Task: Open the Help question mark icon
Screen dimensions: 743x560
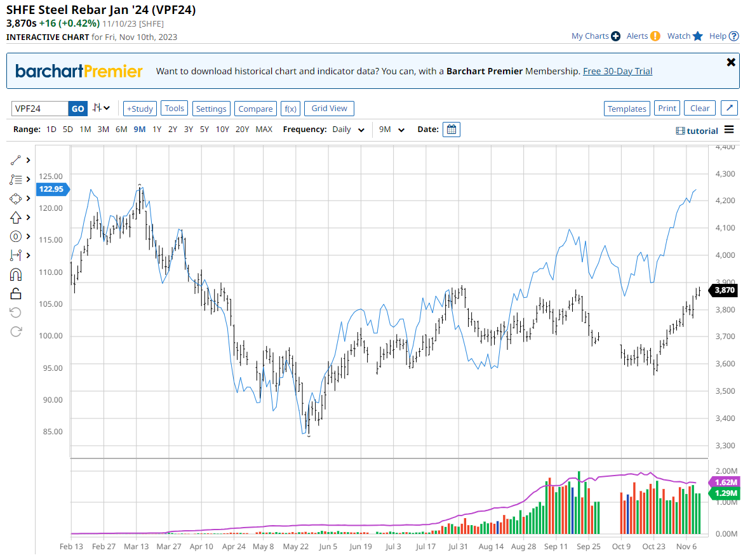Action: [733, 36]
